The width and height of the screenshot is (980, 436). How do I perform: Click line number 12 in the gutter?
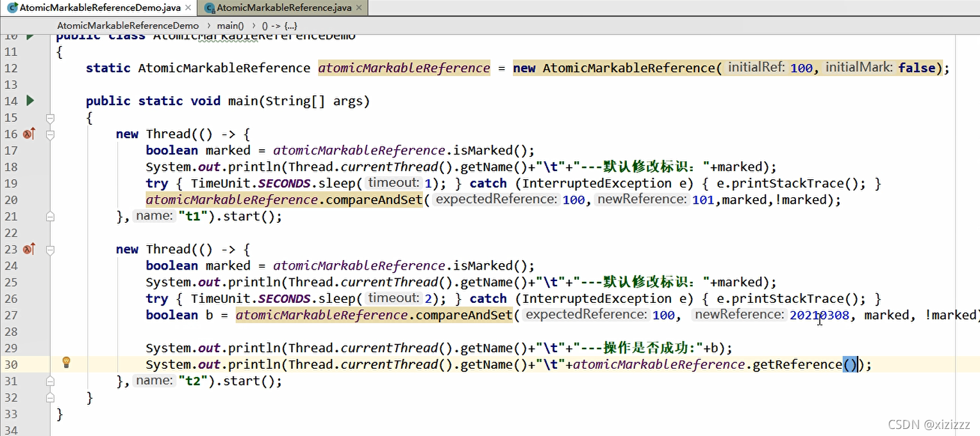(11, 68)
